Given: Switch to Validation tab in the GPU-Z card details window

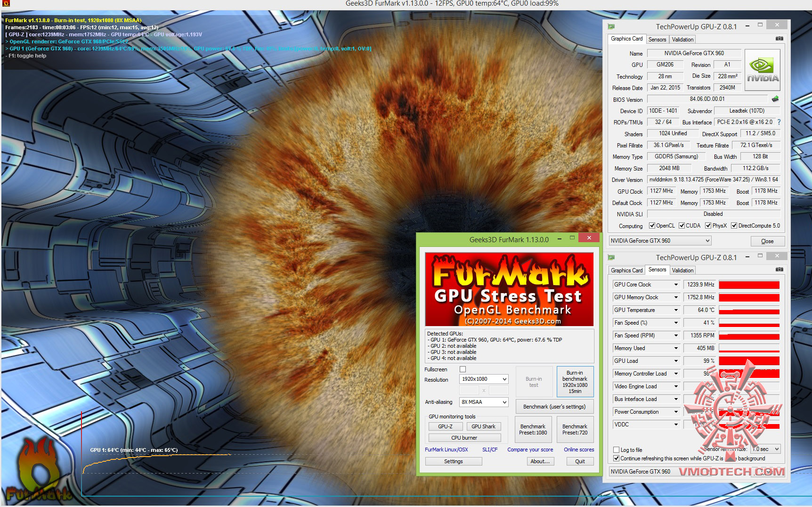Looking at the screenshot, I should 682,40.
